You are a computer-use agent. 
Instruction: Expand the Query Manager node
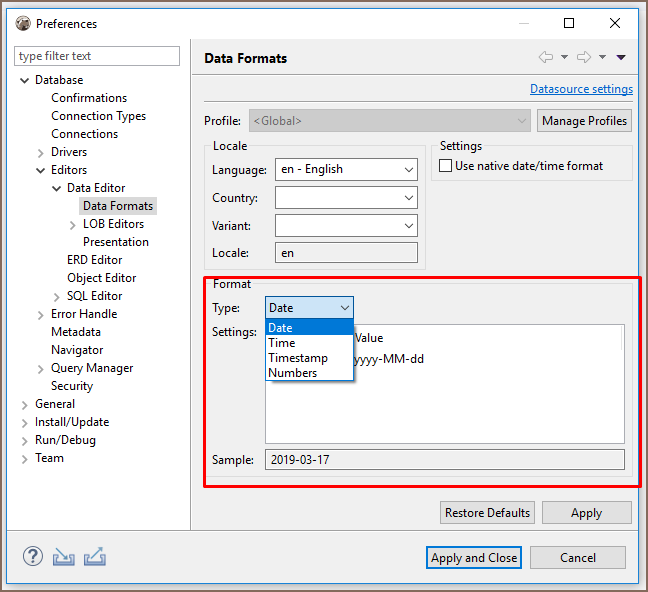click(x=40, y=369)
